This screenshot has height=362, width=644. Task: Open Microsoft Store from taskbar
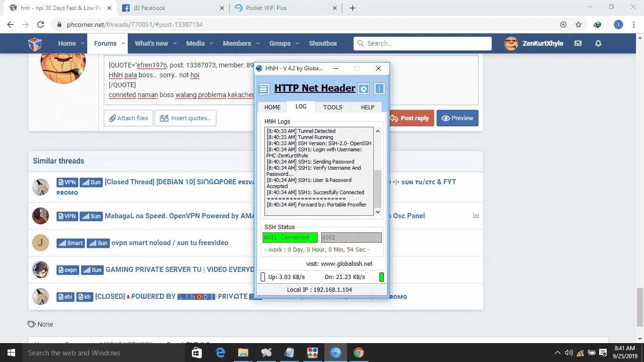coord(197,353)
